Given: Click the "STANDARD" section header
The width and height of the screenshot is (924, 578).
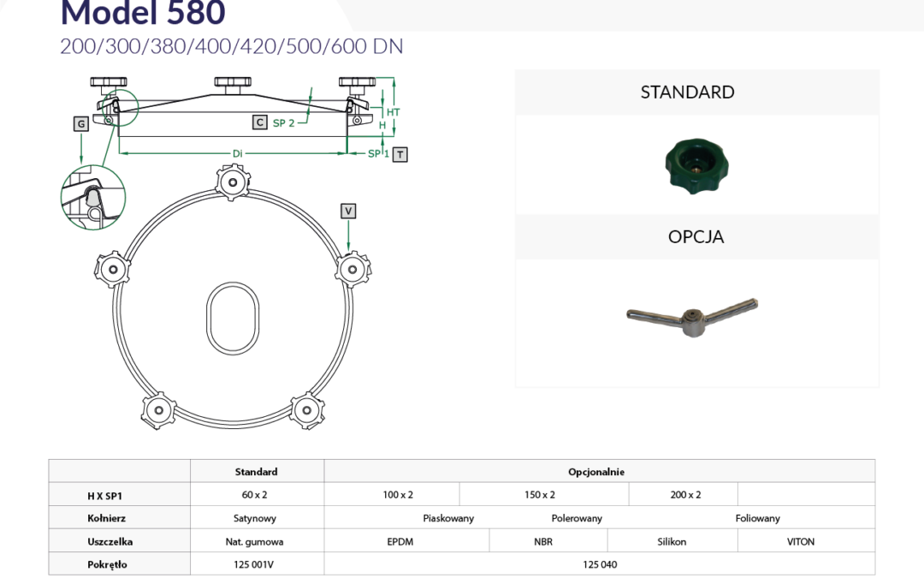Looking at the screenshot, I should click(687, 92).
